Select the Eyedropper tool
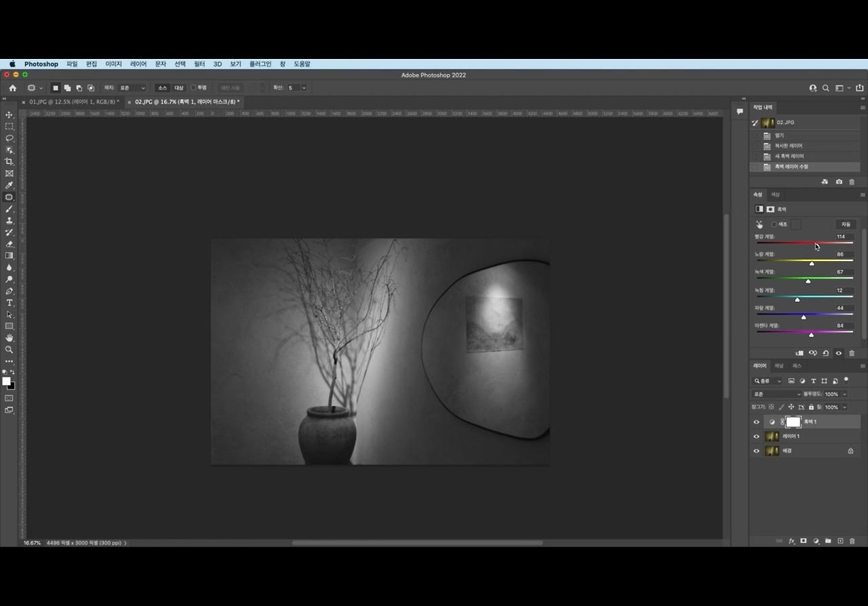Viewport: 868px width, 606px height. coord(9,185)
